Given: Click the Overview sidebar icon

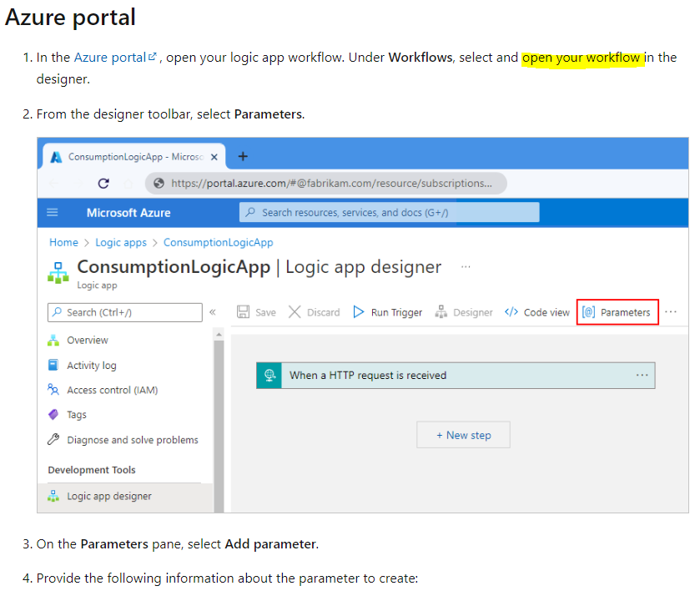Looking at the screenshot, I should click(53, 341).
